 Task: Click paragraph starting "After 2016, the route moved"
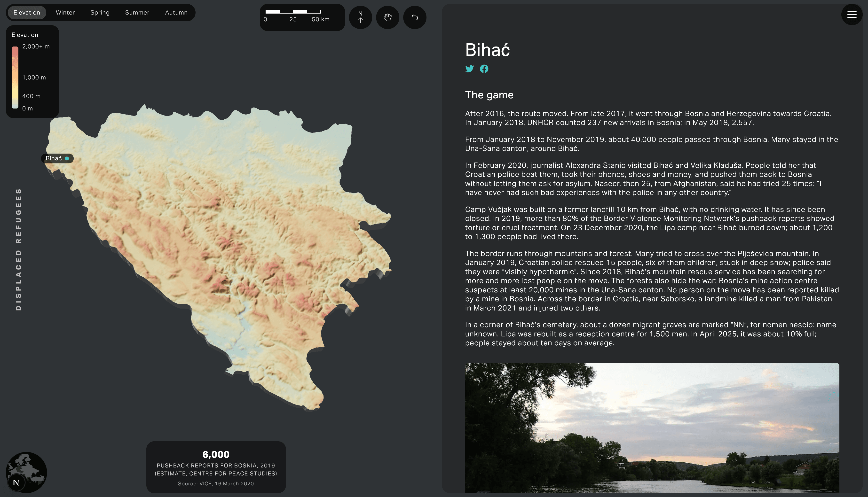tap(648, 118)
